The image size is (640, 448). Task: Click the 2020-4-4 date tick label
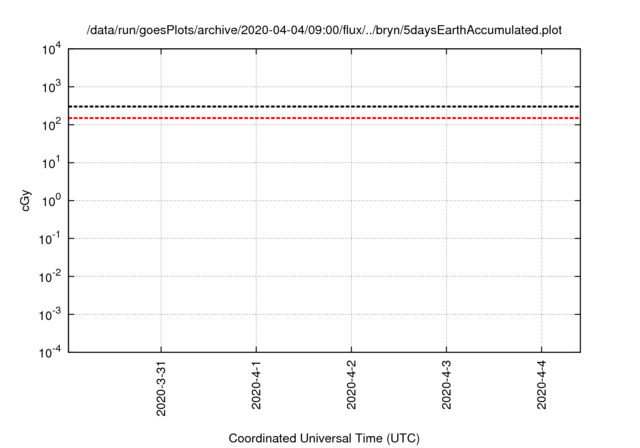pyautogui.click(x=541, y=385)
